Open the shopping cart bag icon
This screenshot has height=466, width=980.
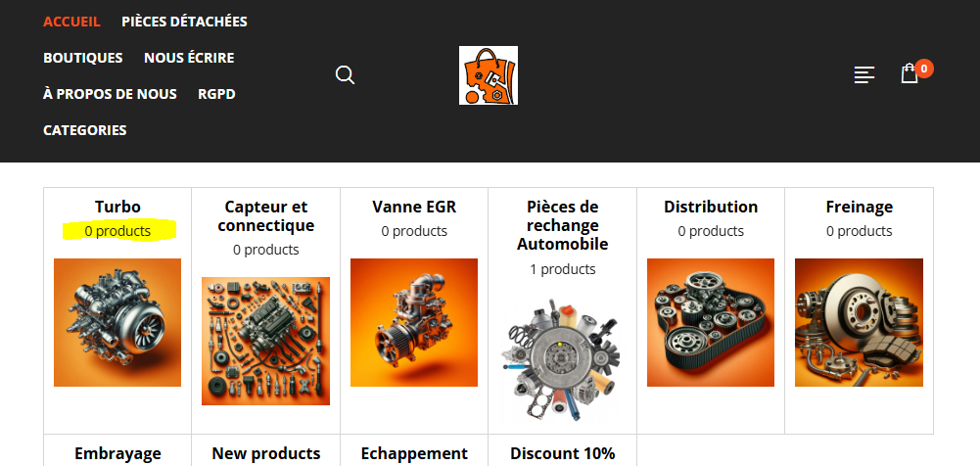(x=909, y=74)
